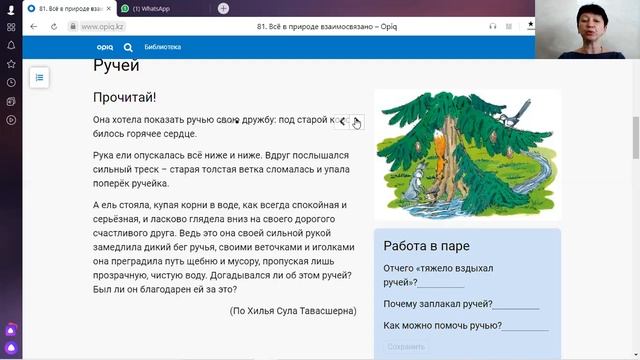Click the '(По Хилья Сула Тавасшерна)' attribution
This screenshot has height=360, width=640.
pos(293,311)
